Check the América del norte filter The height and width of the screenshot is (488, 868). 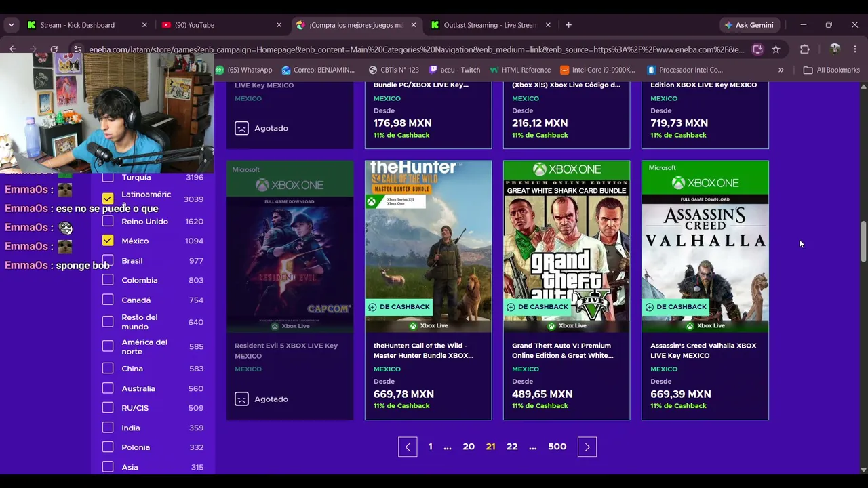tap(108, 346)
